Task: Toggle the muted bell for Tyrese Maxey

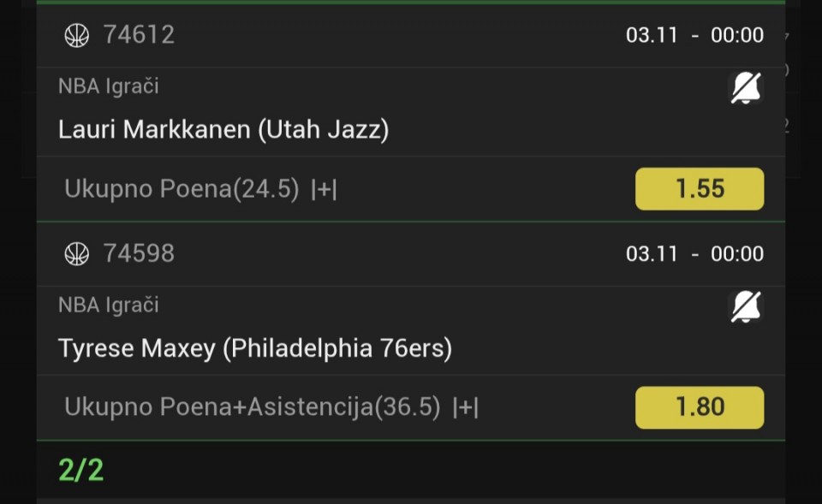Action: [x=746, y=306]
